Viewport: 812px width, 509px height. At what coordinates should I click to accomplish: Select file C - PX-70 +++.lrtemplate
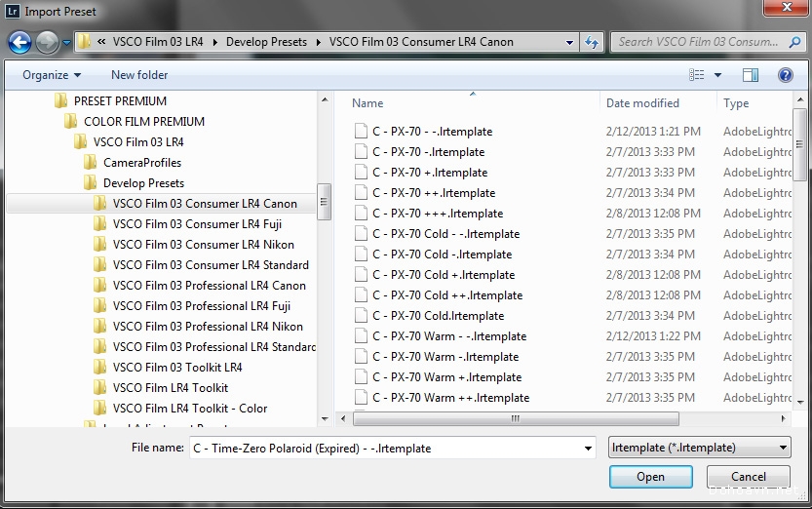pos(438,214)
